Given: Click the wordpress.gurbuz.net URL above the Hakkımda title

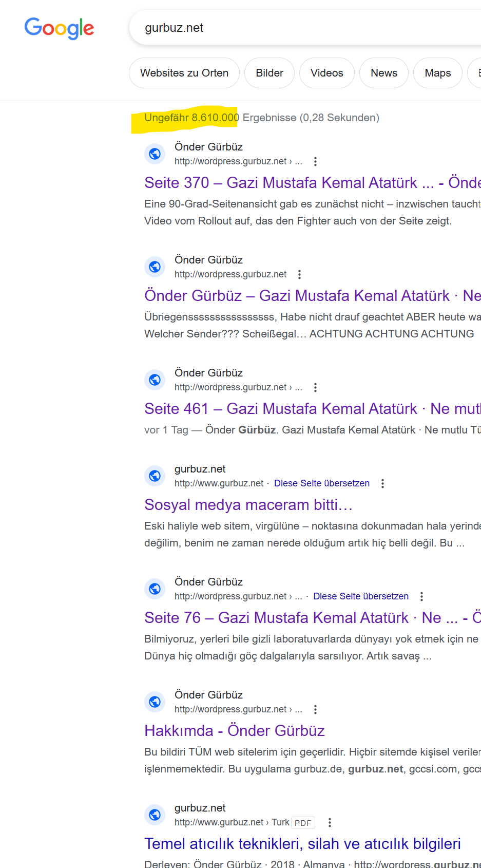Looking at the screenshot, I should point(238,709).
